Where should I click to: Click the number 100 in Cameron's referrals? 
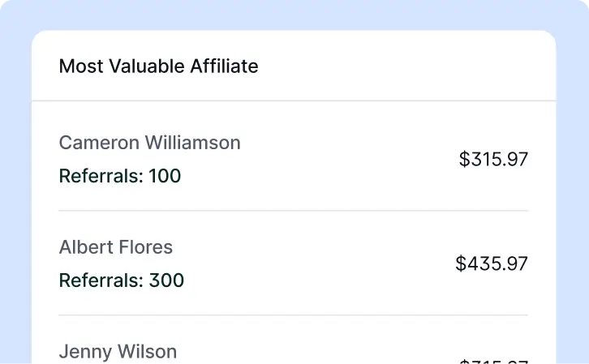tap(165, 176)
